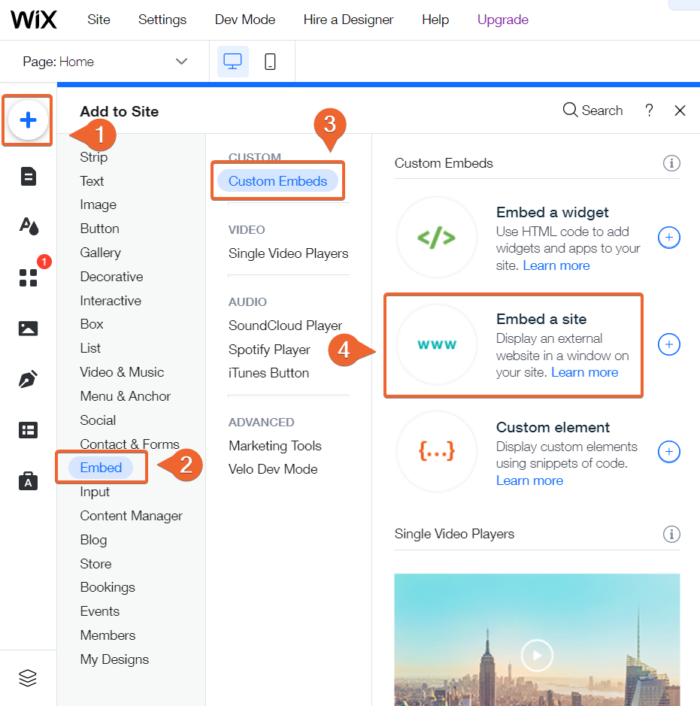Open the Pages & Menu sidebar icon
Viewport: 700px width, 706px height.
click(28, 176)
